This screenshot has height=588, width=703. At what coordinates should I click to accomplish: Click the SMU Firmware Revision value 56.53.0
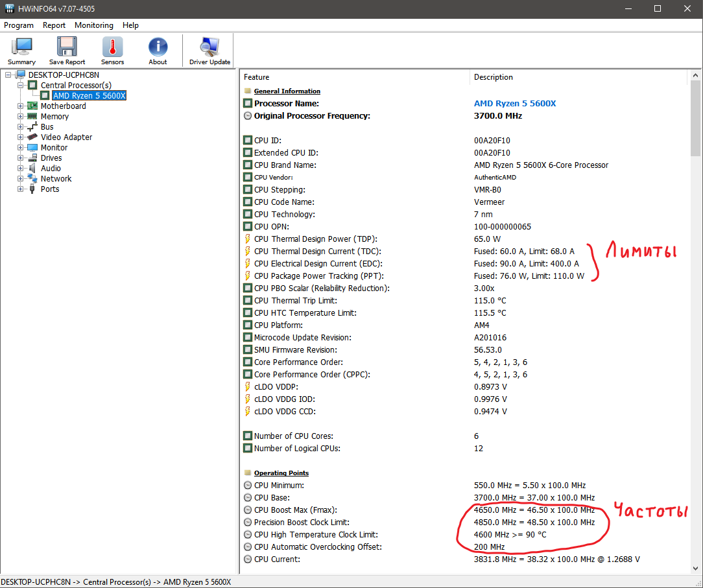click(x=488, y=350)
